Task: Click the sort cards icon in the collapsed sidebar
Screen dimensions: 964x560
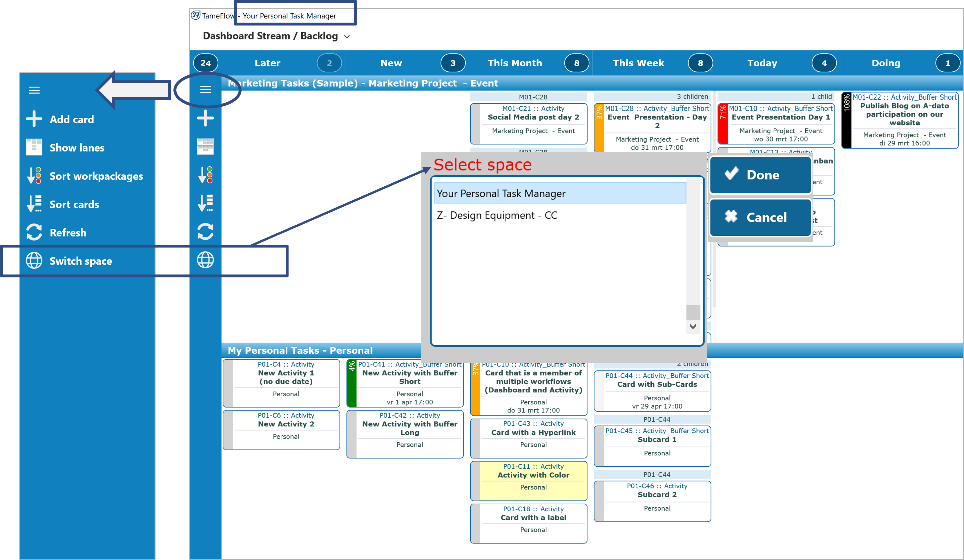Action: point(205,203)
